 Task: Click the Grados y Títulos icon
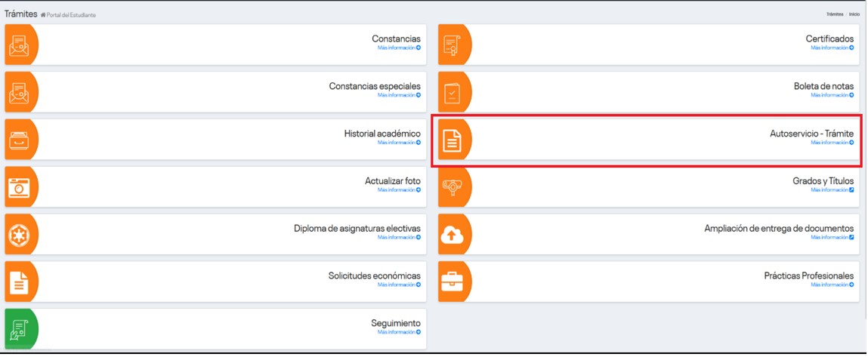(452, 187)
